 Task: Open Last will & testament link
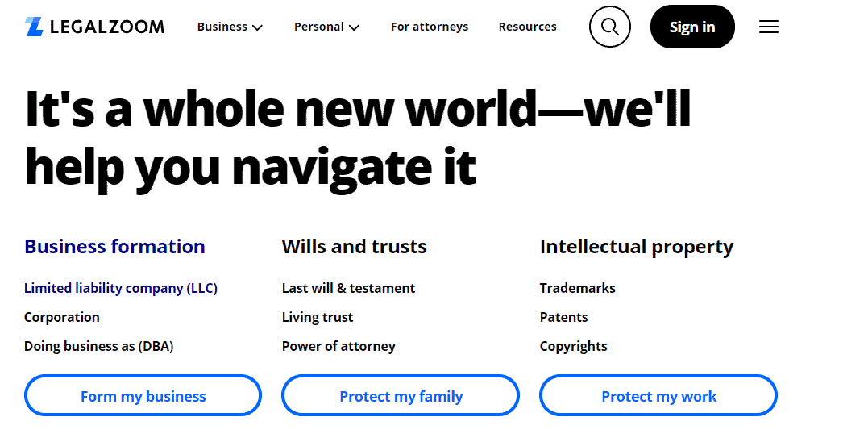[348, 288]
